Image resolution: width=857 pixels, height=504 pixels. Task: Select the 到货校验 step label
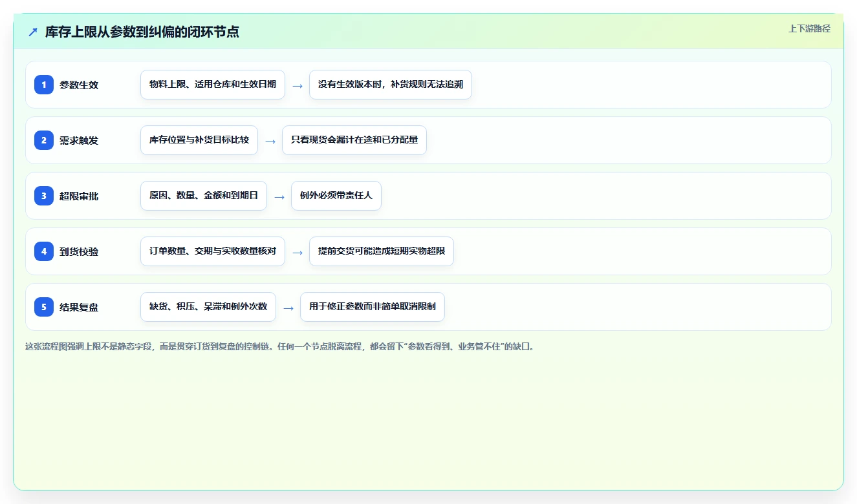pos(79,251)
